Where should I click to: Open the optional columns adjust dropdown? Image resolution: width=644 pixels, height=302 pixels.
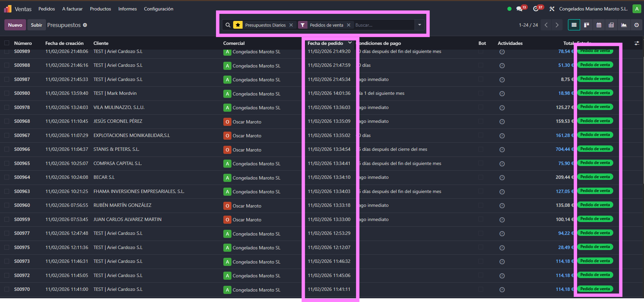pos(637,43)
